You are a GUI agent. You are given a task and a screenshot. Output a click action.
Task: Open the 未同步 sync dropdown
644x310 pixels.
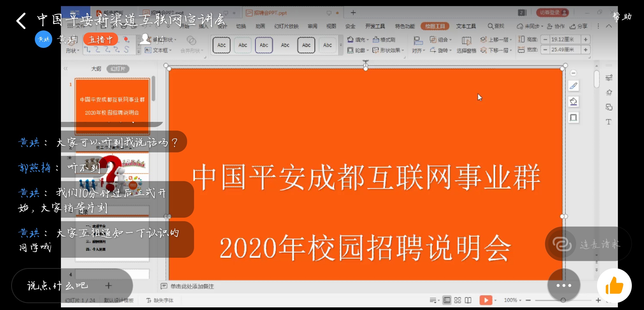tap(530, 26)
